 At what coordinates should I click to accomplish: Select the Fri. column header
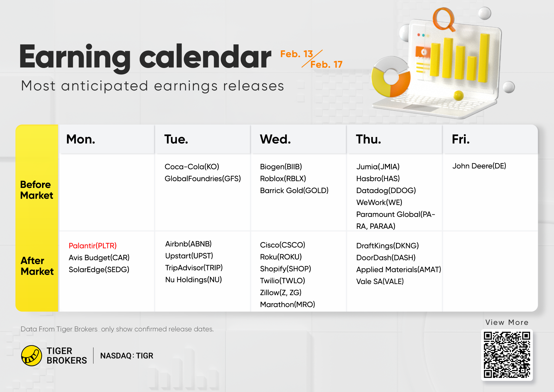click(460, 139)
